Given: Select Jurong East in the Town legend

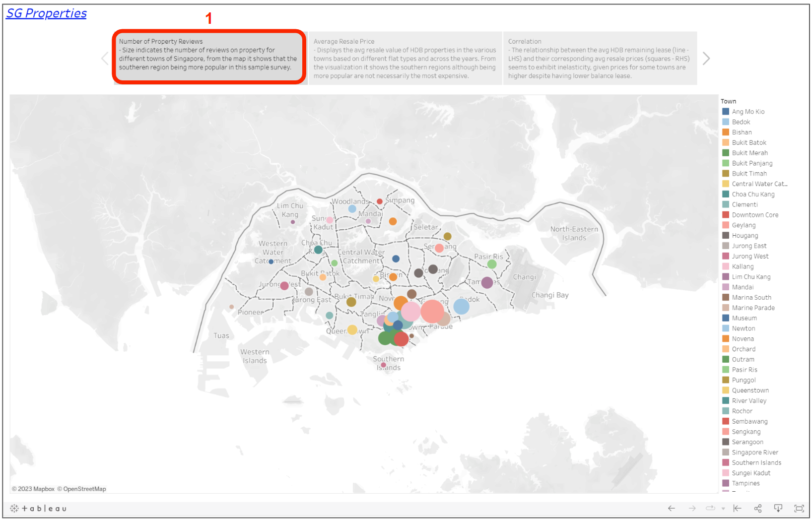Looking at the screenshot, I should (749, 246).
